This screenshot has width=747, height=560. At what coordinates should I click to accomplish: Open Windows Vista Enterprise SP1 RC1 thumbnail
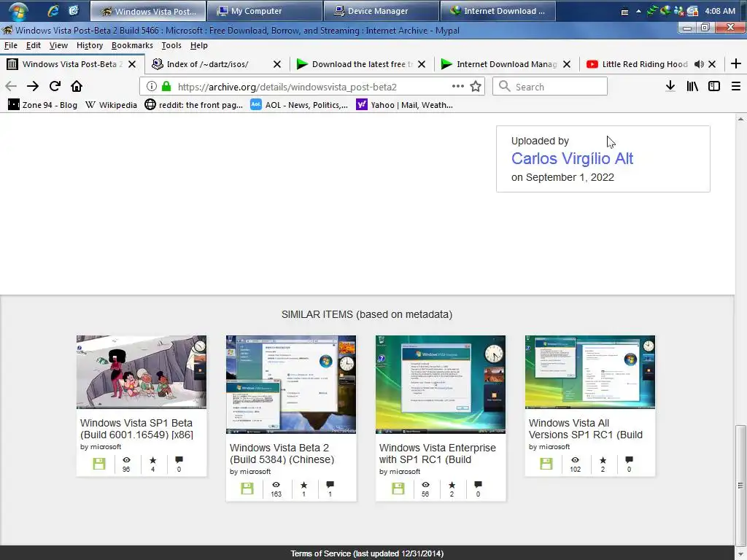441,384
